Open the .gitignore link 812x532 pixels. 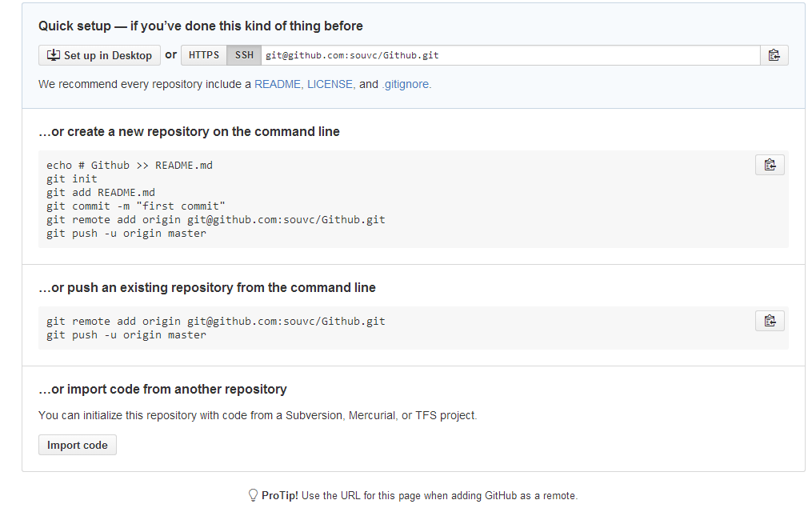(406, 84)
